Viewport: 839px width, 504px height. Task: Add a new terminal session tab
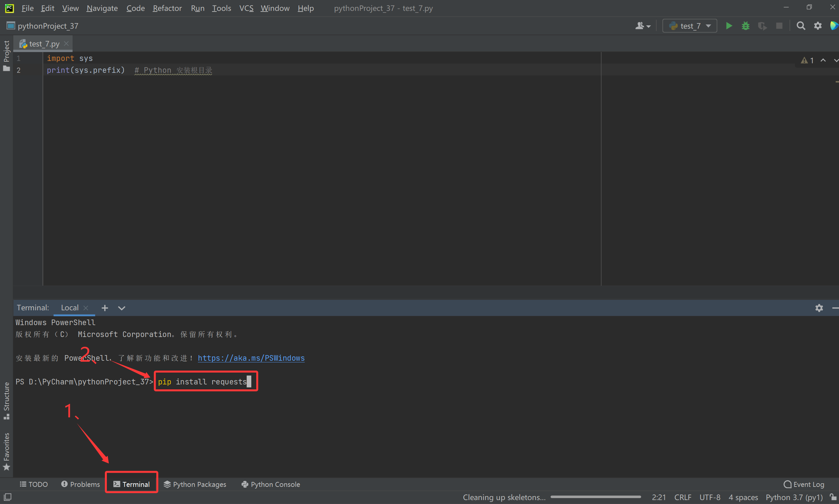(x=105, y=308)
